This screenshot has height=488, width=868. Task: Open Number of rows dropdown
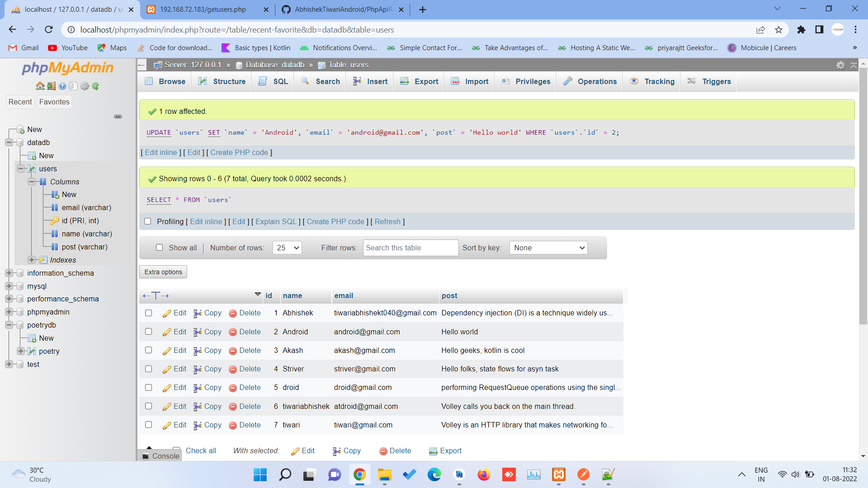(x=287, y=248)
